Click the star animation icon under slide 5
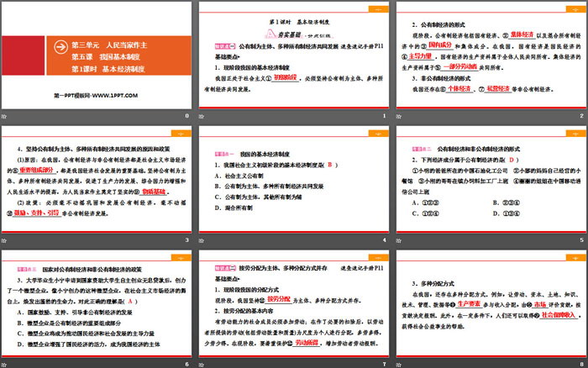Image resolution: width=588 pixels, height=368 pixels. pyautogui.click(x=399, y=240)
